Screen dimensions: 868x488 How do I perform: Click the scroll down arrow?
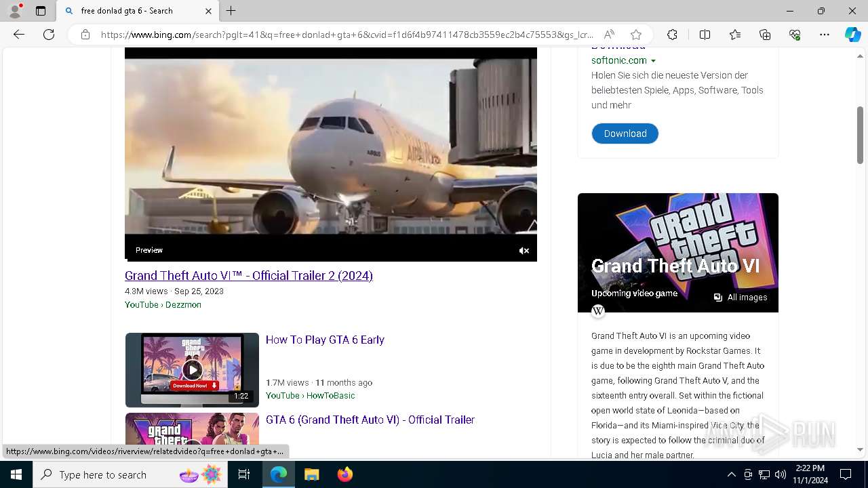(x=860, y=449)
